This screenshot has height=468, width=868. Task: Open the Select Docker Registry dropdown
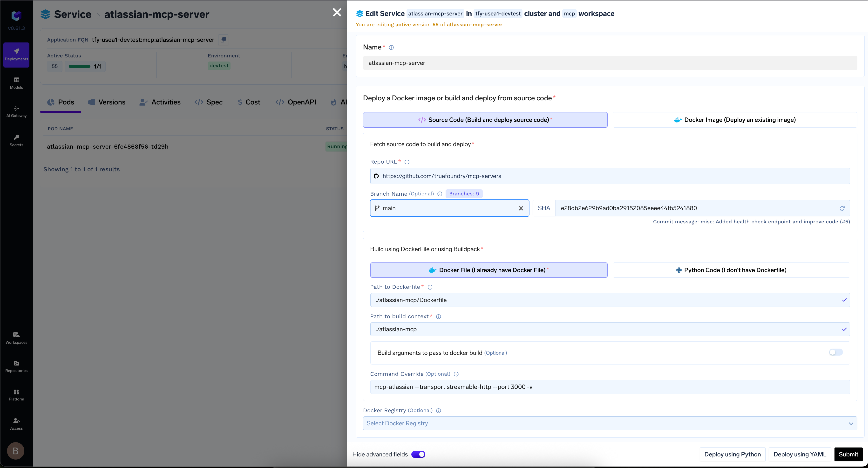(610, 423)
